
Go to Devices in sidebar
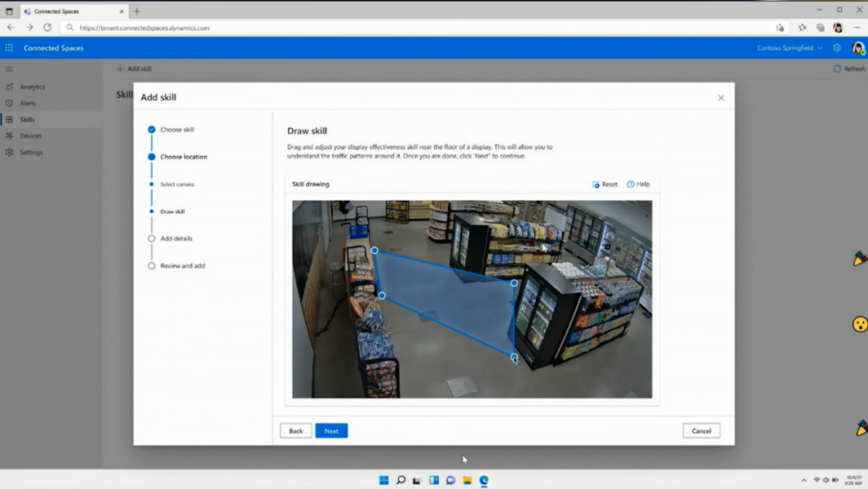(30, 136)
